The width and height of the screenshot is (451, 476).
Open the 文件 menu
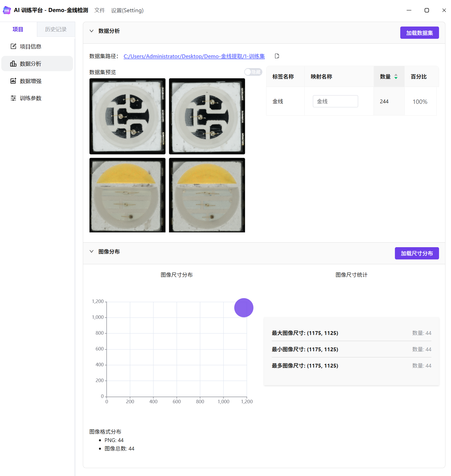99,10
